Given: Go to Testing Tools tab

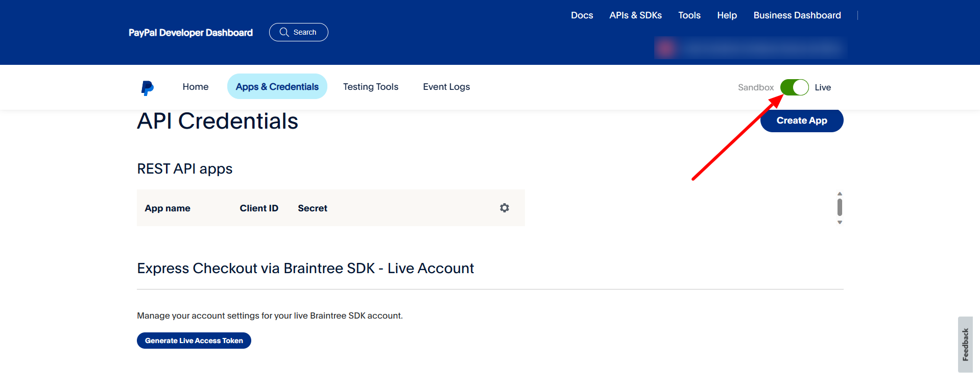Looking at the screenshot, I should (371, 87).
